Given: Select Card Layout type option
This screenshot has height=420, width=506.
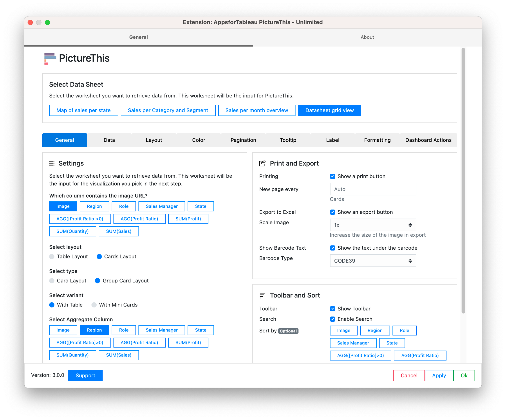Looking at the screenshot, I should (52, 281).
